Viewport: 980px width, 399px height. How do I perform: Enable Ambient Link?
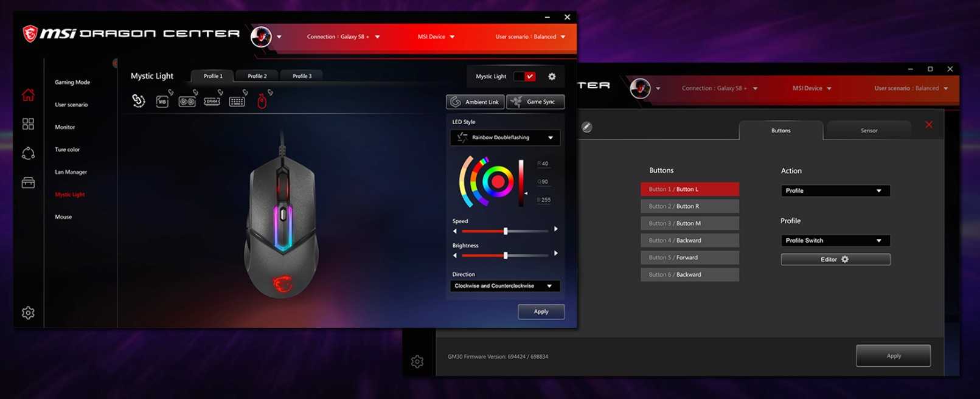point(475,102)
